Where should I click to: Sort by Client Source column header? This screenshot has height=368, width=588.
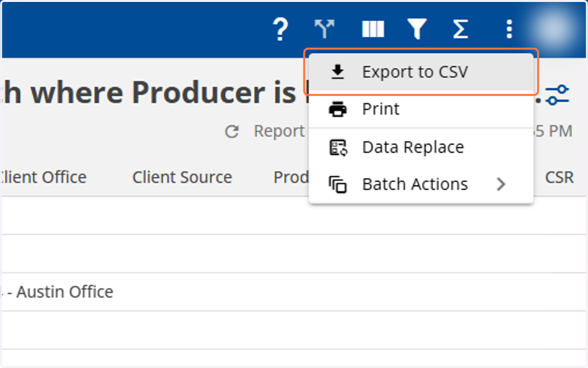[x=182, y=177]
